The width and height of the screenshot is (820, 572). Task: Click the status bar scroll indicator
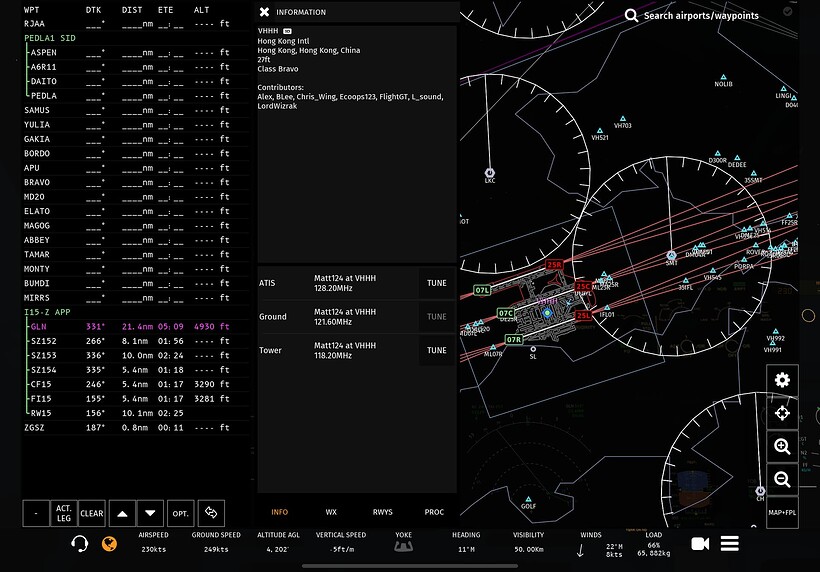coord(410,565)
